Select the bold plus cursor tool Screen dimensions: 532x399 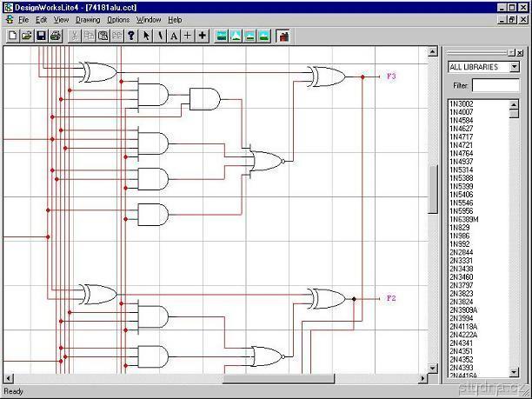coord(203,36)
